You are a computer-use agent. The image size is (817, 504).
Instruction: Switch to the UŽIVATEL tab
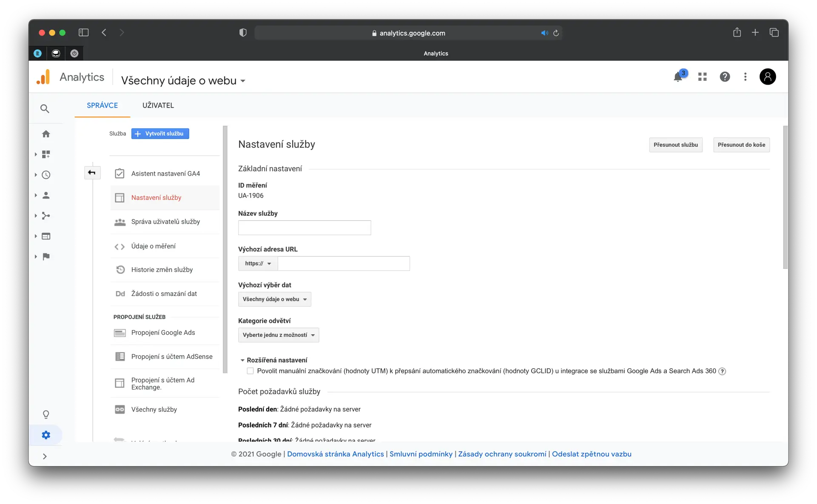(x=158, y=105)
